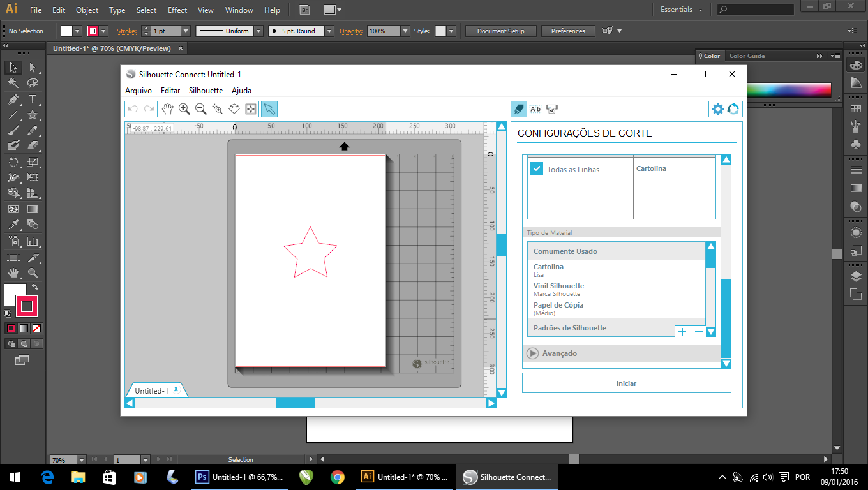868x490 pixels.
Task: Click the refresh/sync icon in Silhouette Connect
Action: [x=733, y=109]
